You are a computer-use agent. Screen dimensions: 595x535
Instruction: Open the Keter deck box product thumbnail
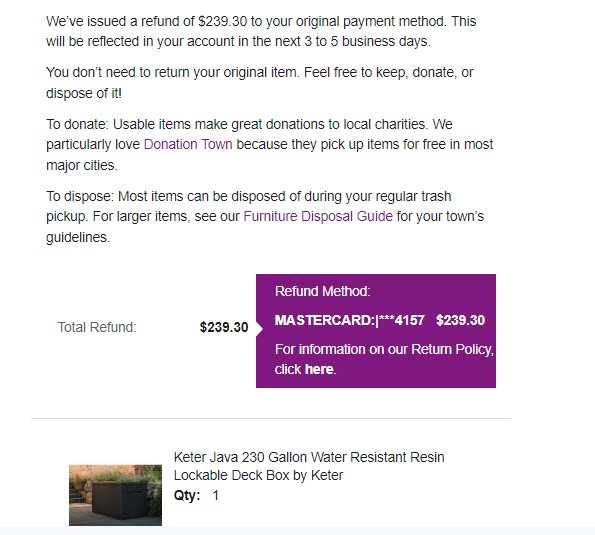115,495
